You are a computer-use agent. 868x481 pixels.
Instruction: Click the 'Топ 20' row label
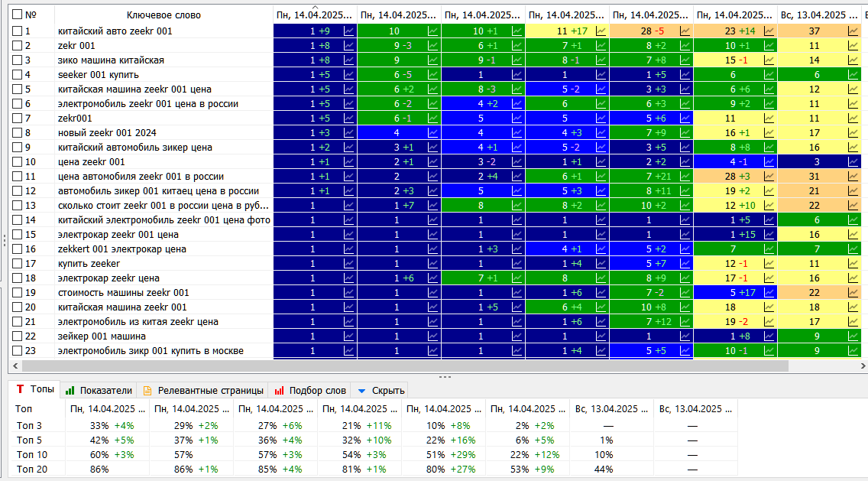pos(31,469)
